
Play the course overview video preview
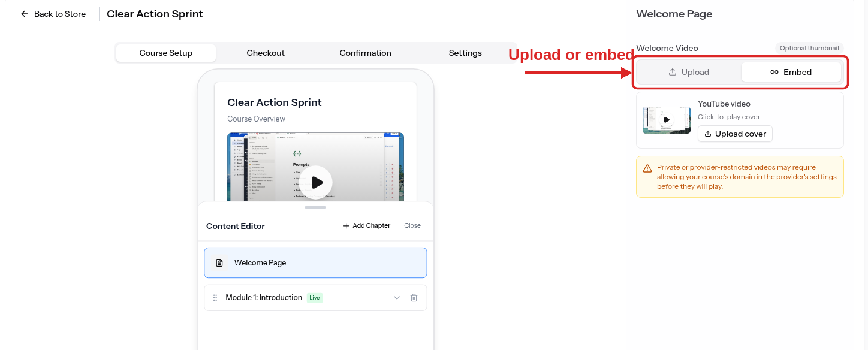(316, 182)
